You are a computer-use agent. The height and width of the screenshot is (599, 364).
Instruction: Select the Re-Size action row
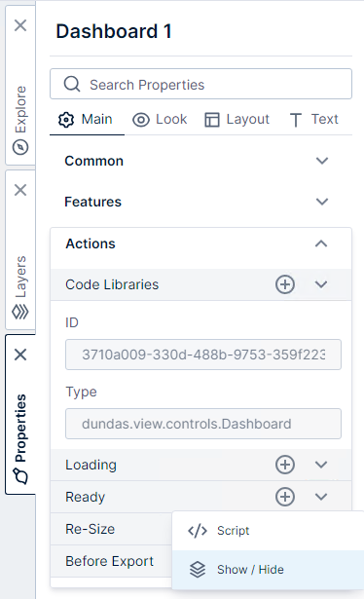click(111, 529)
